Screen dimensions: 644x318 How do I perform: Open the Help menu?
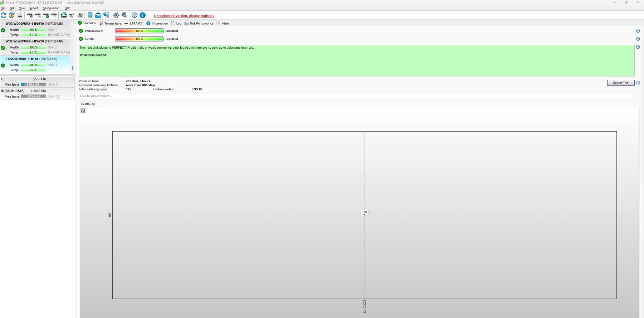click(x=68, y=8)
